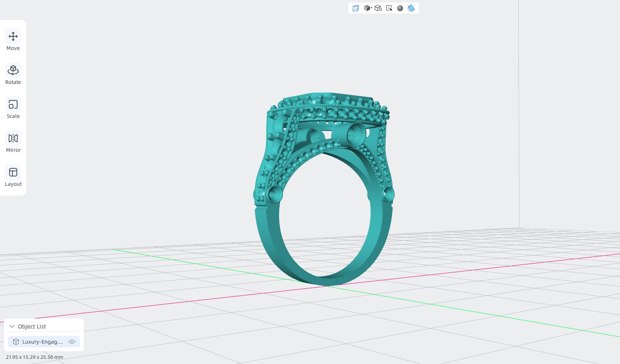
Task: Click the info cursor inspect icon
Action: tap(389, 8)
